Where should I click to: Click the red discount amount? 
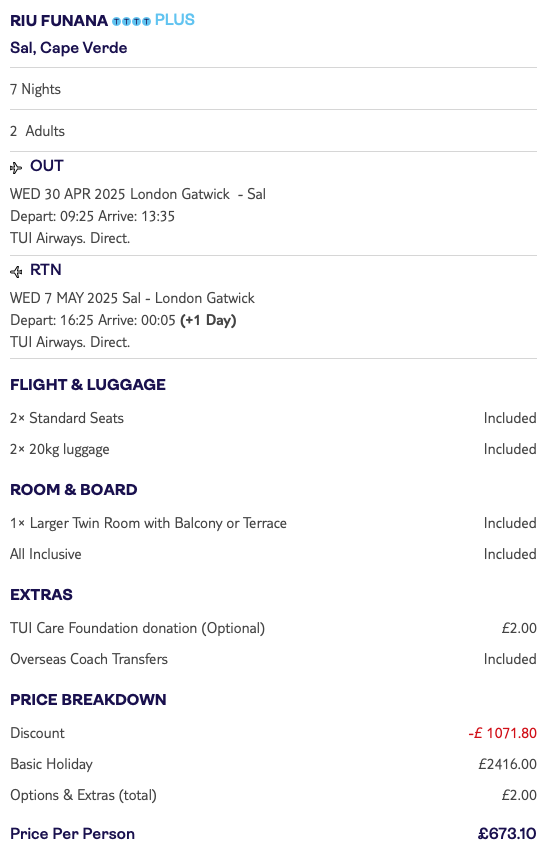tap(503, 733)
